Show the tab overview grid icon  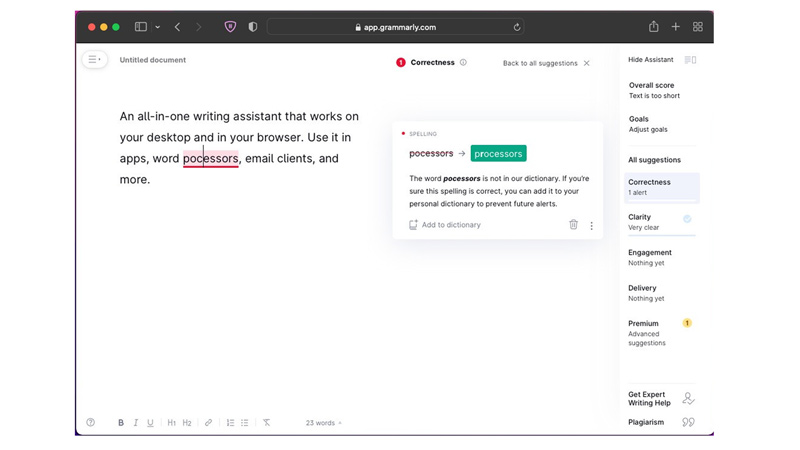click(697, 27)
